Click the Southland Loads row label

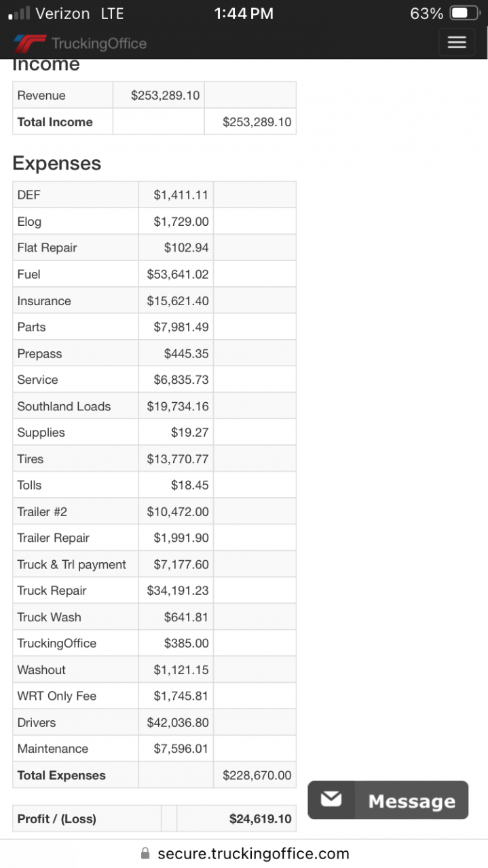64,406
